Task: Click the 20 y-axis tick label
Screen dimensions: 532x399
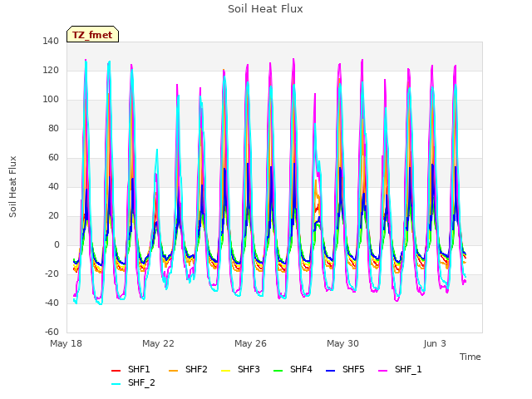Action: (53, 216)
